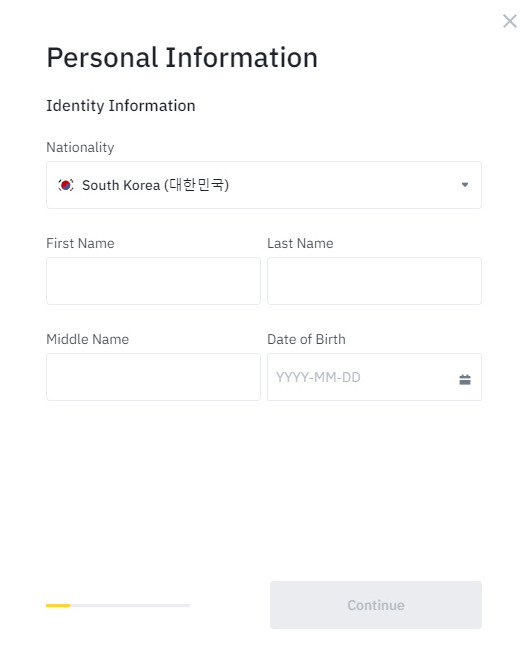The image size is (532, 650).
Task: Click the gray unfilled progress bar track
Action: coord(130,605)
